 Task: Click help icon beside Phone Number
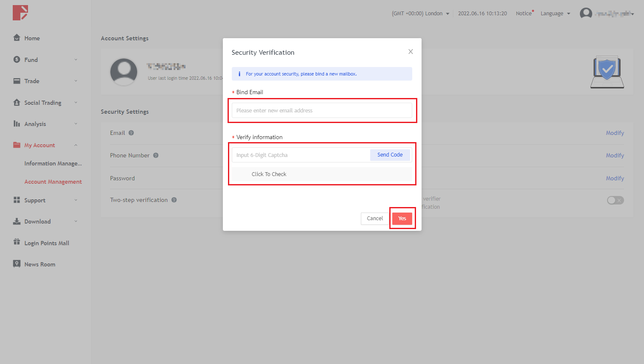156,155
